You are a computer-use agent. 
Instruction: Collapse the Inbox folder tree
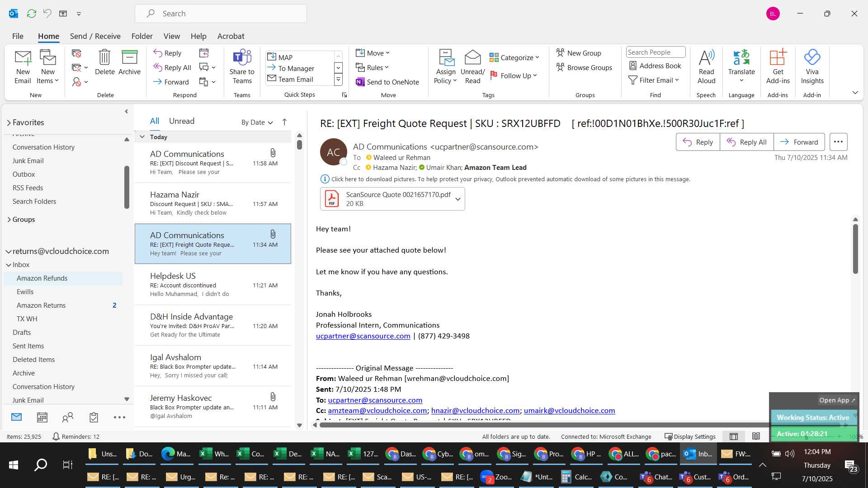point(9,265)
